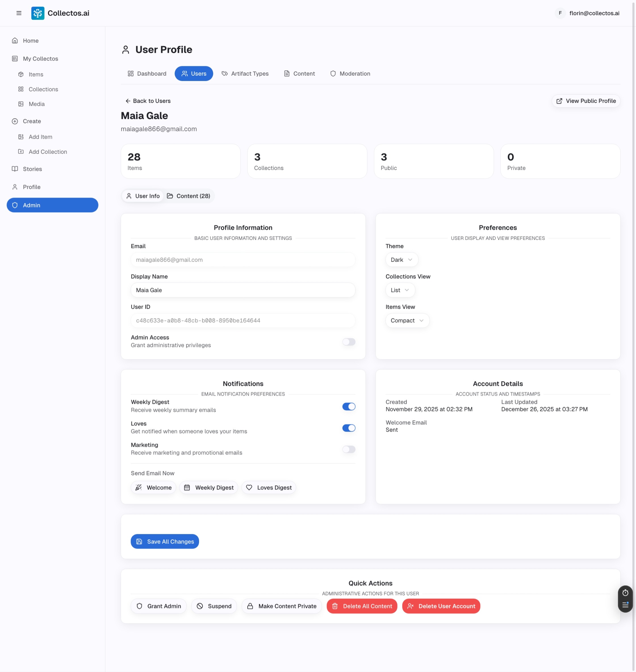Open Media from the sidebar
Viewport: 636px width, 672px height.
36,104
